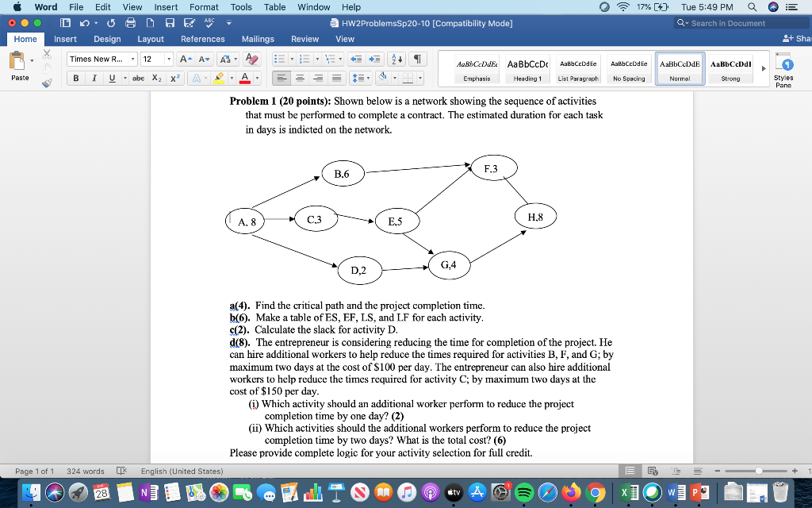
Task: Open the Format menu in menu bar
Action: [204, 7]
